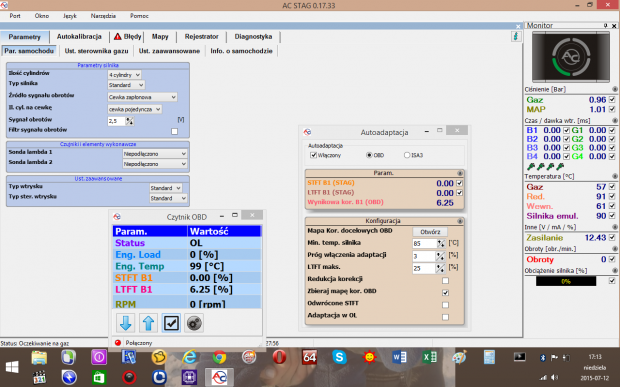Switch to the Autokalibracja tab

(79, 36)
